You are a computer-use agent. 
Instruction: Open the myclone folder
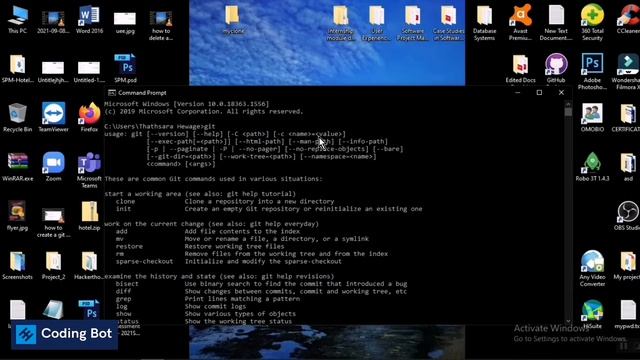(x=233, y=20)
